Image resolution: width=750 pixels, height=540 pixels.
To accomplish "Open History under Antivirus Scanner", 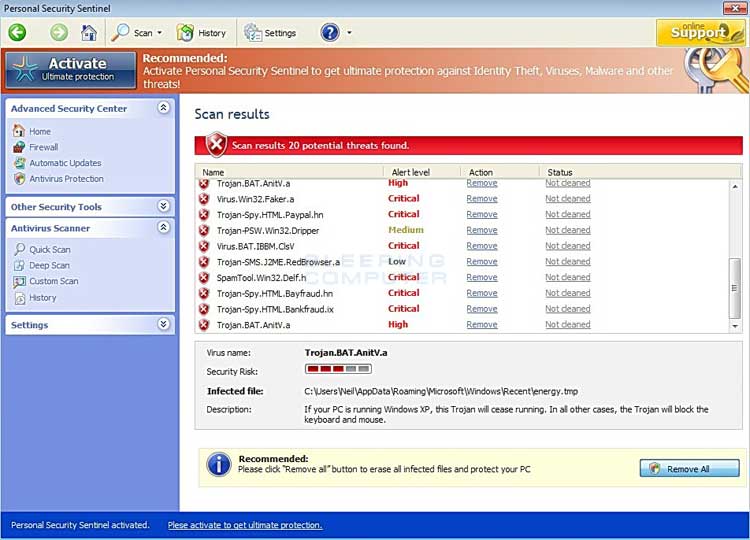I will point(43,298).
